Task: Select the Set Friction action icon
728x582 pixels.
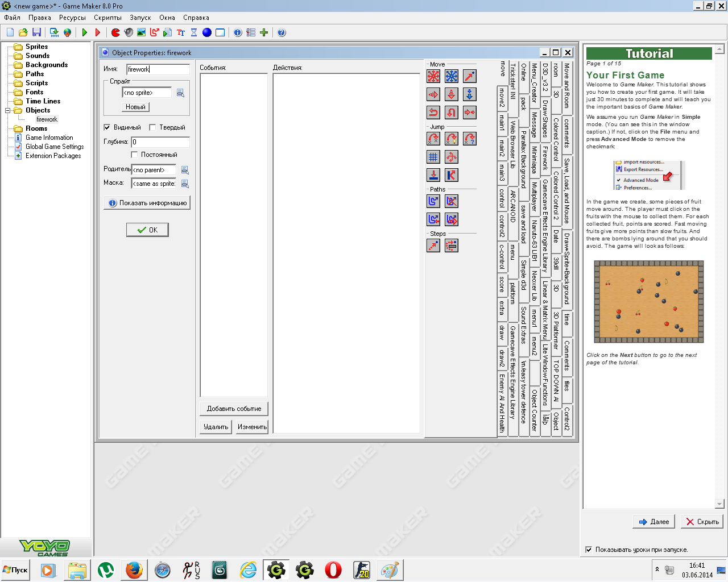Action: (470, 113)
